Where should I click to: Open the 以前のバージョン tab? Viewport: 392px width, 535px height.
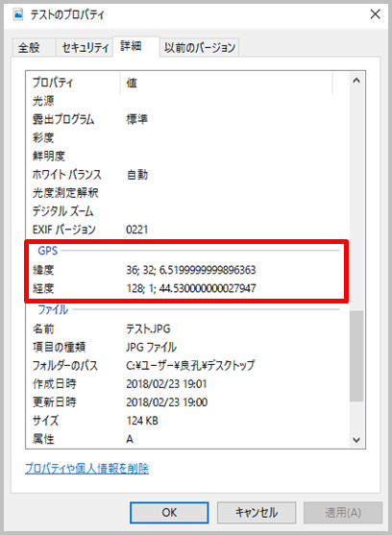200,47
